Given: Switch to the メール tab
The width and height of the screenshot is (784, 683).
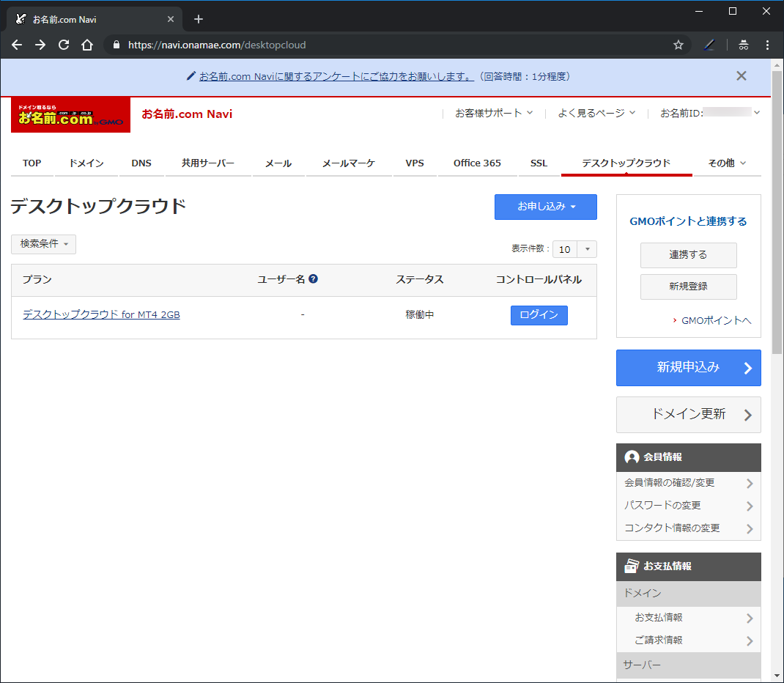Looking at the screenshot, I should pyautogui.click(x=278, y=163).
